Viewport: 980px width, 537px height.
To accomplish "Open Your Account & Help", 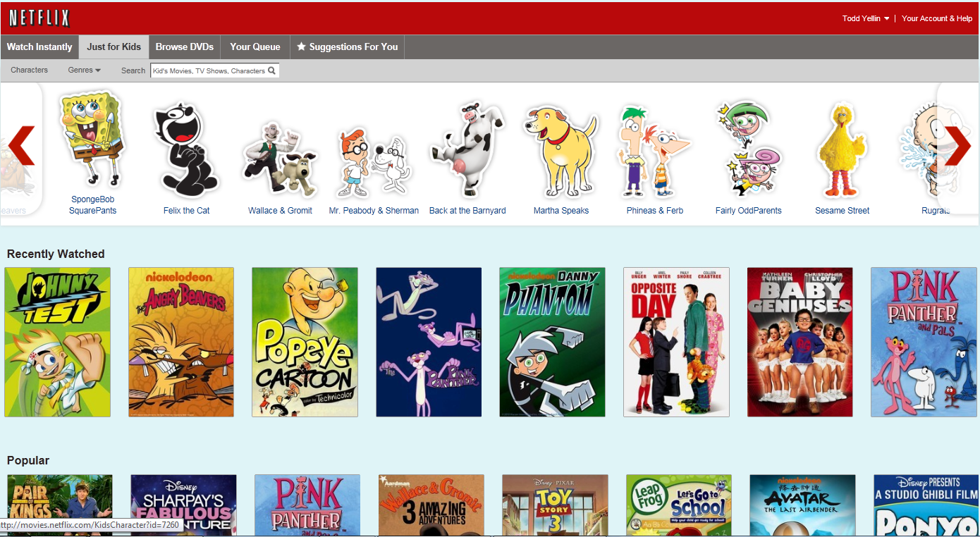I will click(x=937, y=18).
